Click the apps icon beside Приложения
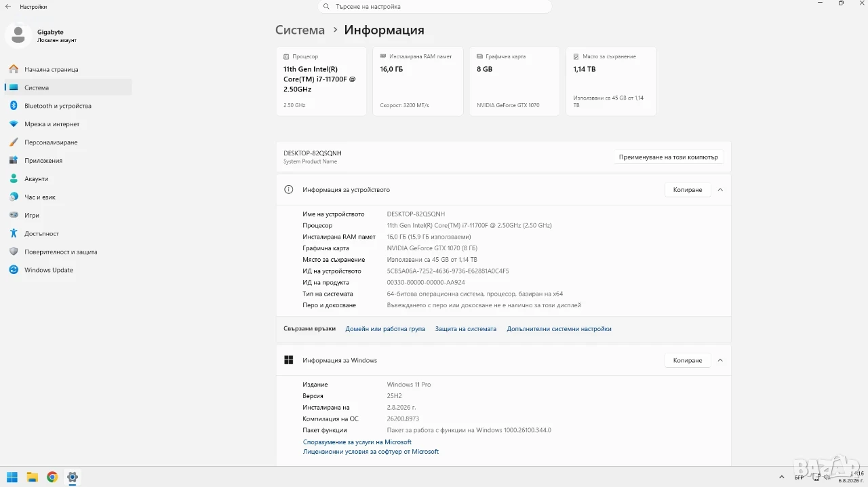 tap(14, 161)
